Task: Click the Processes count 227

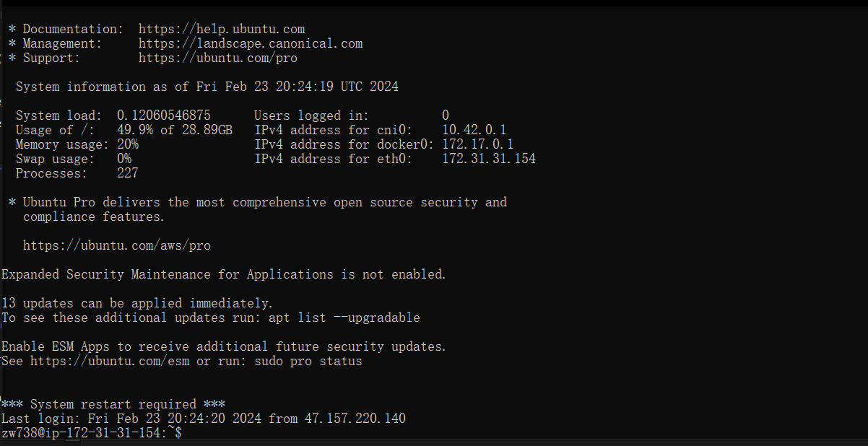Action: 128,173
